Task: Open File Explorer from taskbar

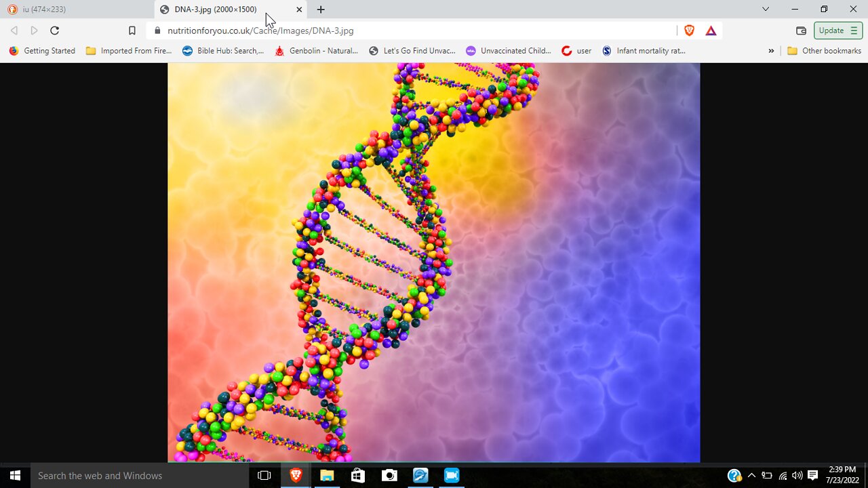Action: pyautogui.click(x=327, y=476)
